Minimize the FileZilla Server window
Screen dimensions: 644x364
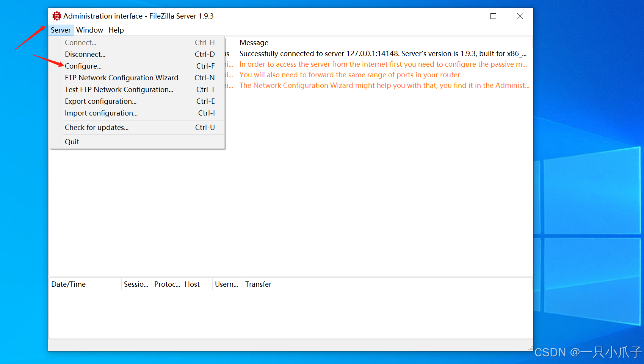point(467,16)
